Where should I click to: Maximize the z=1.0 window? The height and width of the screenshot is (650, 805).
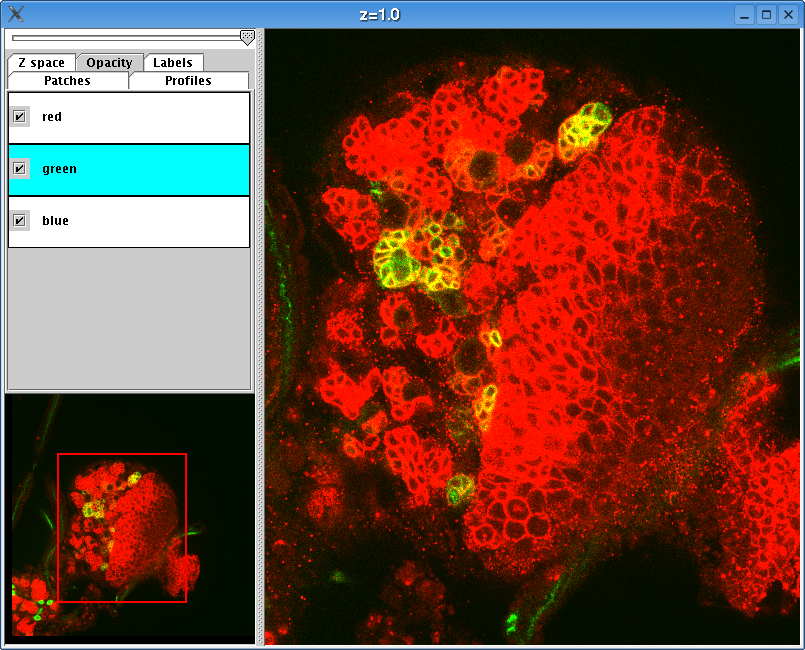tap(766, 14)
